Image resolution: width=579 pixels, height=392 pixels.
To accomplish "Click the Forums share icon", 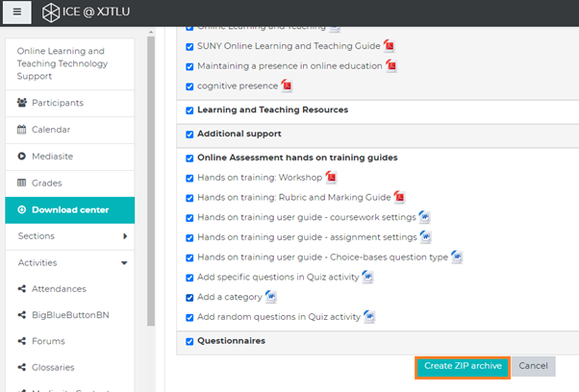I will coord(22,341).
